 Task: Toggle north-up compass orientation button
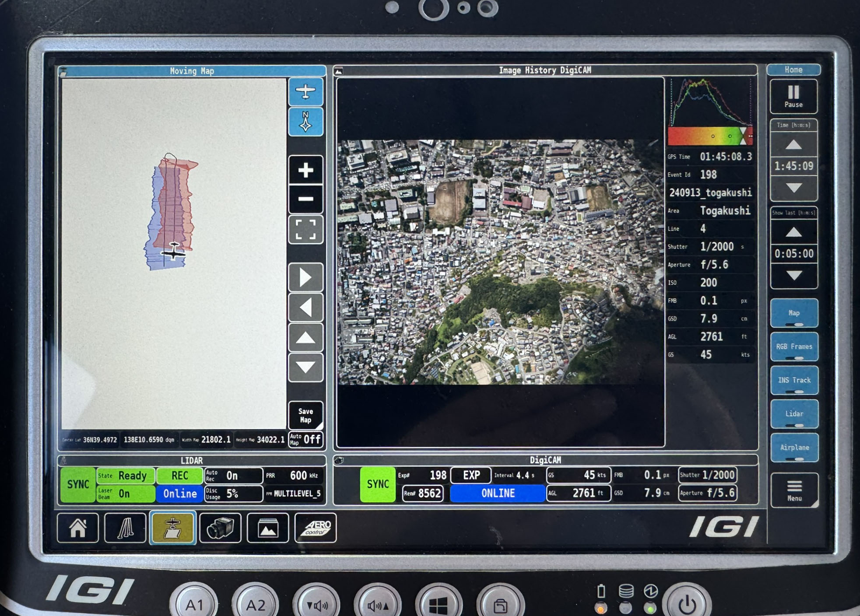[x=305, y=122]
